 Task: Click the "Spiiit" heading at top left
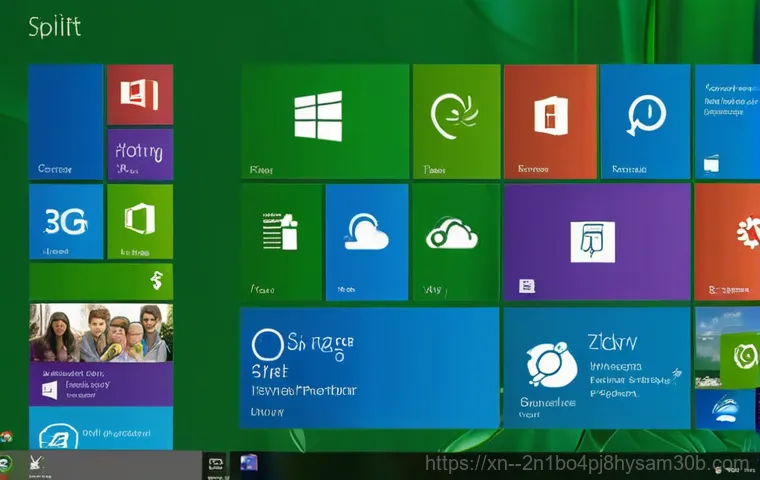coord(54,27)
